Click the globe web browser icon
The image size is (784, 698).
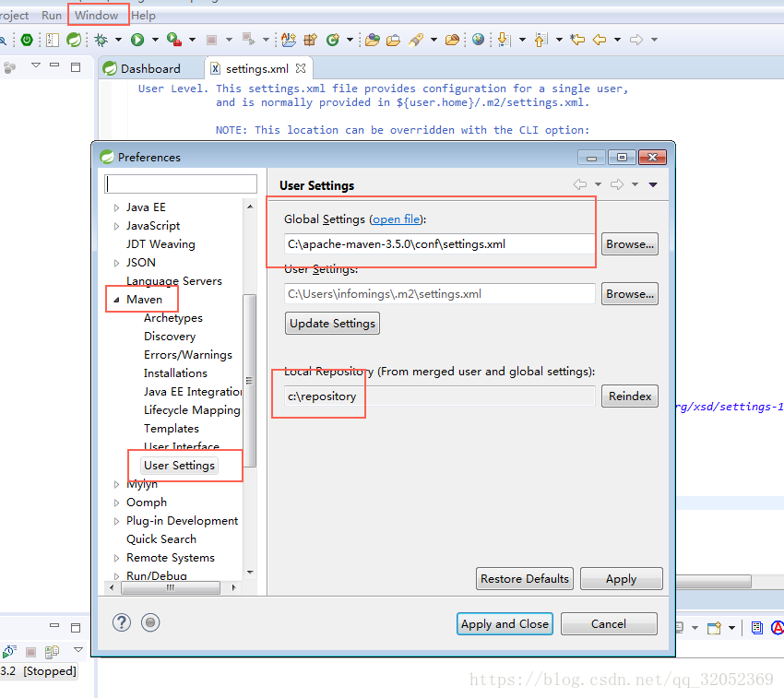(478, 40)
